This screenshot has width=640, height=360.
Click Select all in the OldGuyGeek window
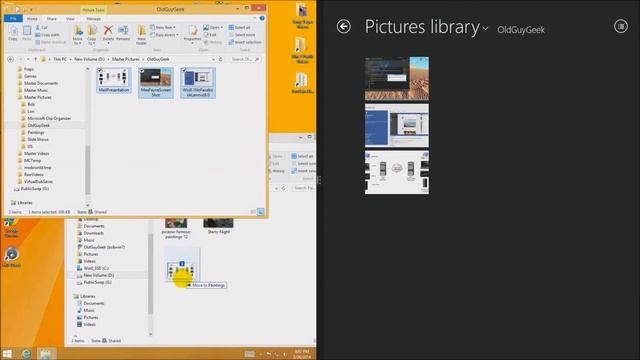coord(239,27)
